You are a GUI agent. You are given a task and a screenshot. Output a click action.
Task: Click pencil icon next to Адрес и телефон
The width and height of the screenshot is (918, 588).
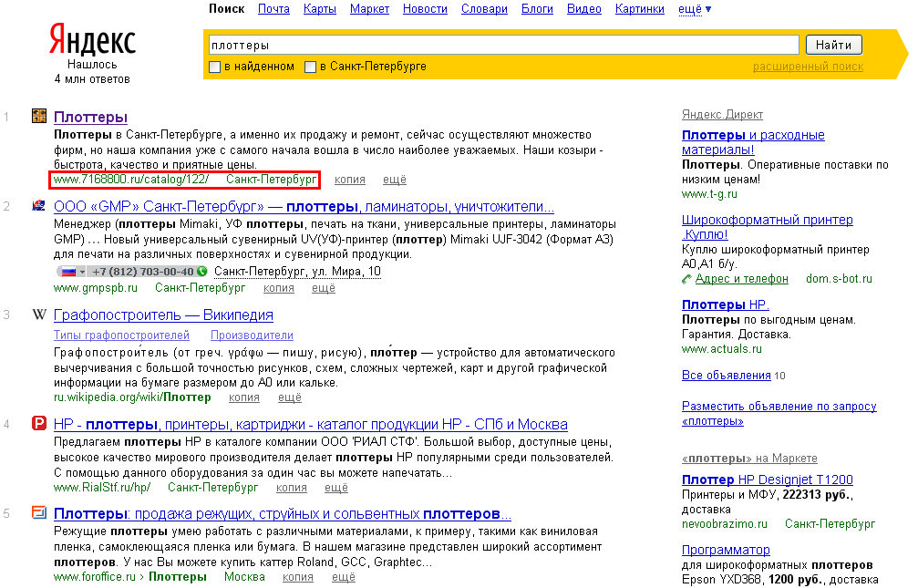point(686,279)
